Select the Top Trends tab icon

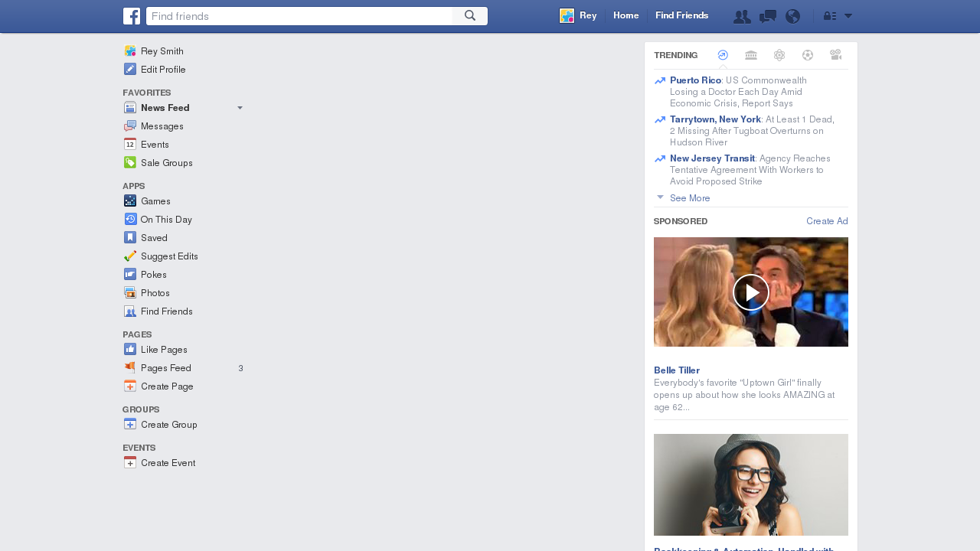click(723, 55)
